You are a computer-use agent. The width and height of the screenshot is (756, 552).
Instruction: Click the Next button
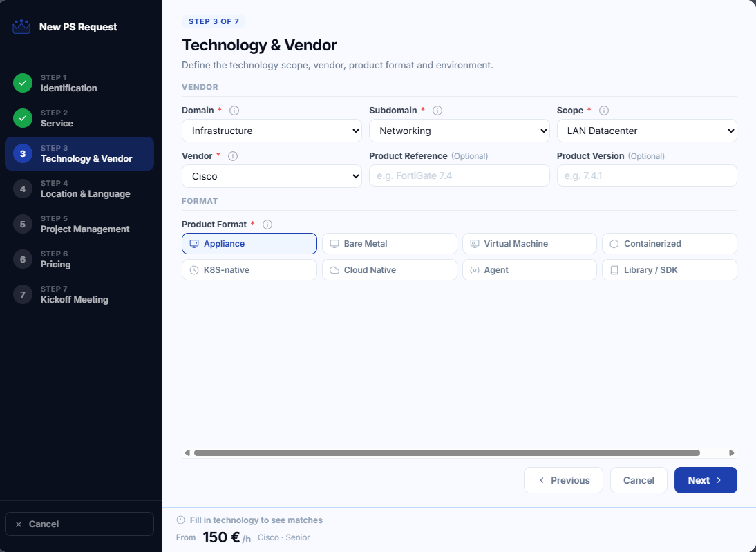706,480
